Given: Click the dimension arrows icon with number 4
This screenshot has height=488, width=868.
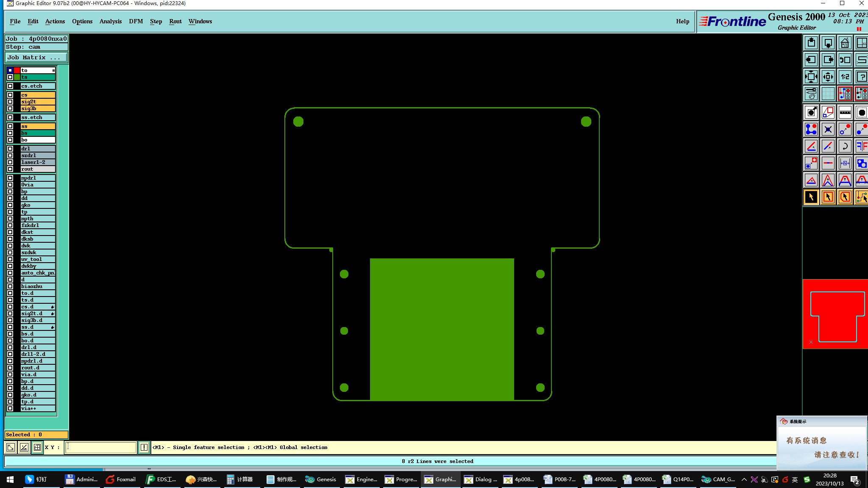Looking at the screenshot, I should pos(845,163).
